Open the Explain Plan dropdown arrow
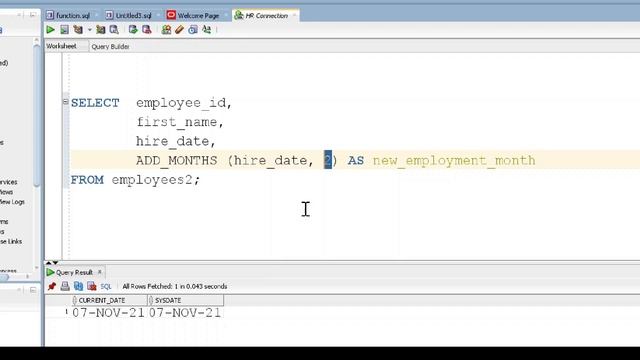The image size is (640, 360). [x=89, y=30]
